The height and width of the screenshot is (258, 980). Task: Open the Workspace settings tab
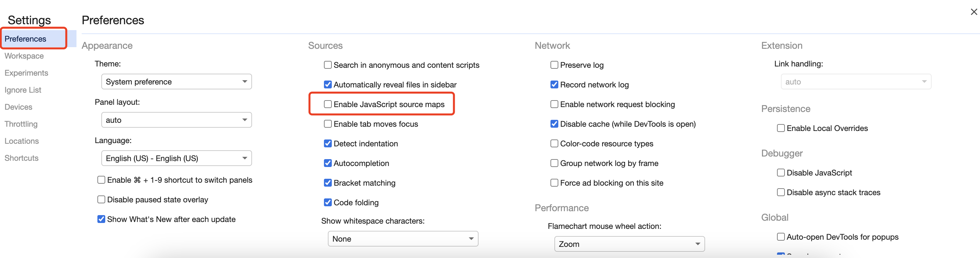[24, 56]
